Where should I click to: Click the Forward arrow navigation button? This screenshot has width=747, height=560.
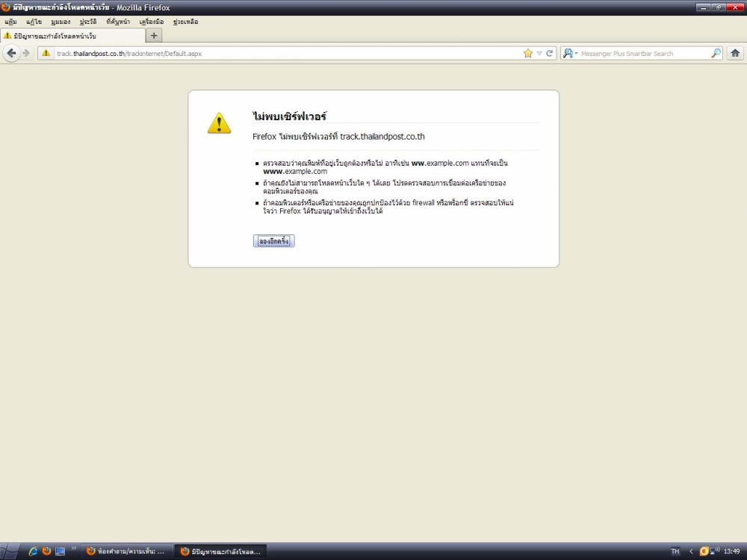[x=27, y=53]
